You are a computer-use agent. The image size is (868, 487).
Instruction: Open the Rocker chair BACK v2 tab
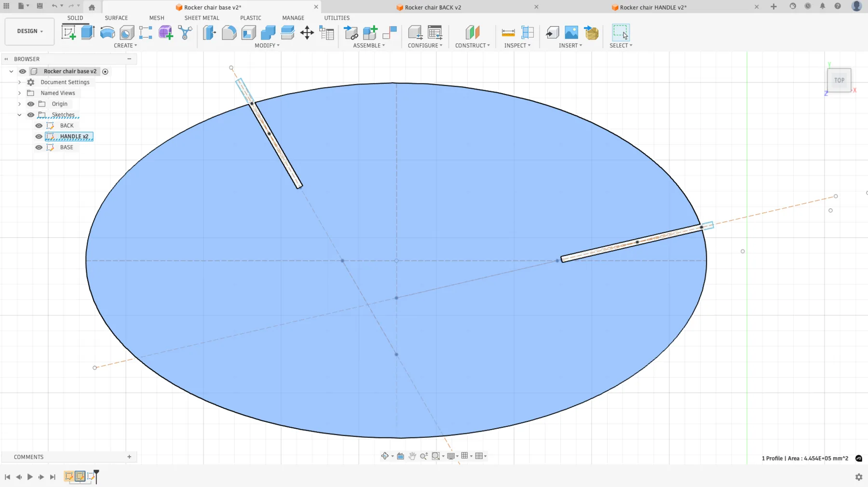pos(428,7)
